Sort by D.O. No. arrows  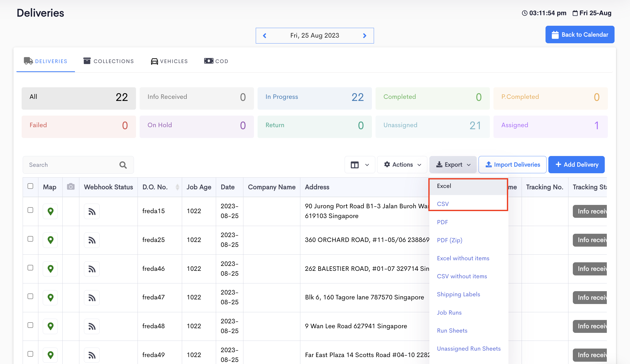coord(177,187)
